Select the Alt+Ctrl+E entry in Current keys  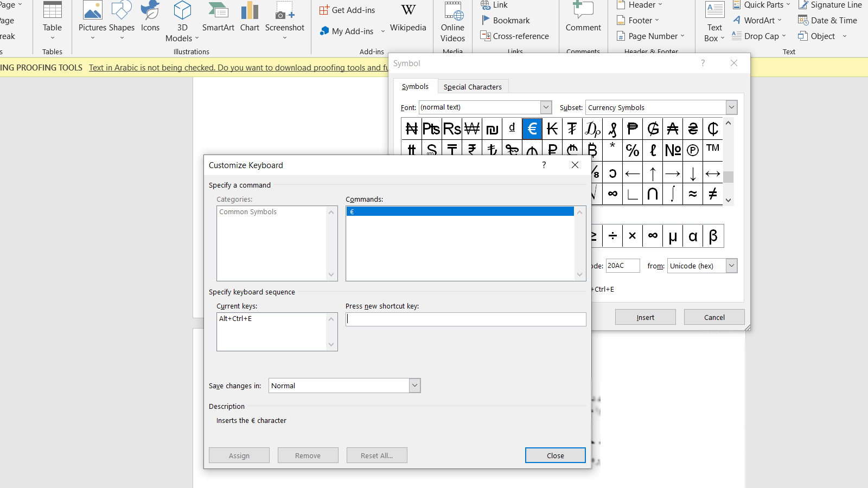click(x=235, y=319)
